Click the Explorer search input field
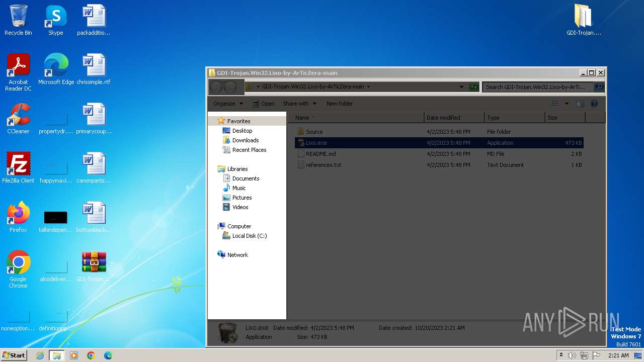644x362 pixels. 538,86
